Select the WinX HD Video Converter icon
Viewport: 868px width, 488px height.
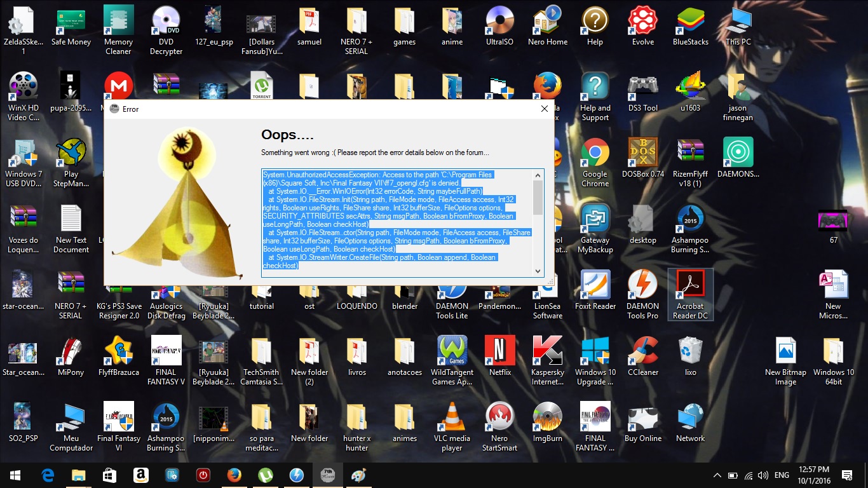tap(24, 97)
